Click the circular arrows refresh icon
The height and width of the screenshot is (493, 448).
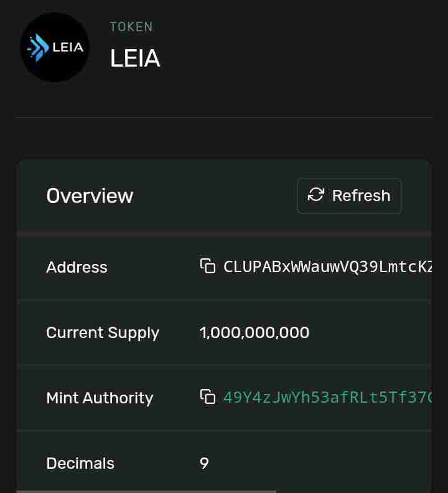[x=316, y=195]
